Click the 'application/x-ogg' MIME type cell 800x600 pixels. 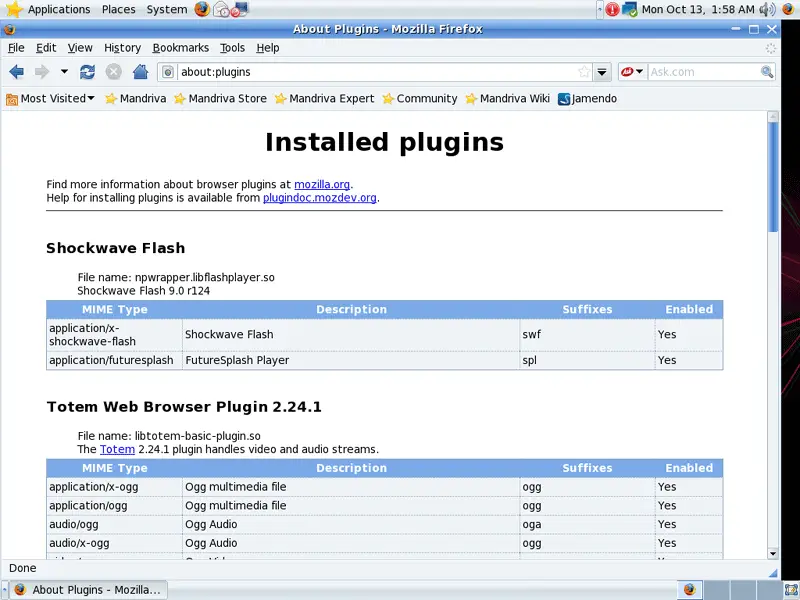114,487
